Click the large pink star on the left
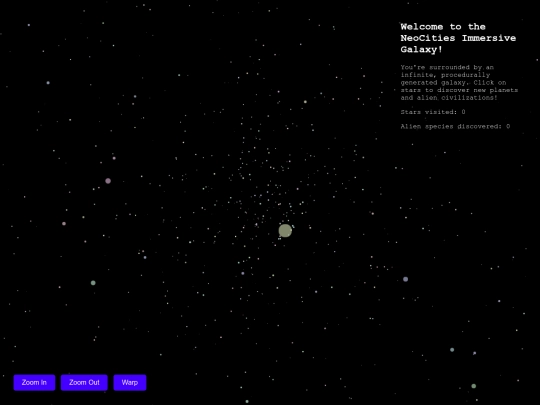Screen dimensions: 540x405 pos(108,181)
